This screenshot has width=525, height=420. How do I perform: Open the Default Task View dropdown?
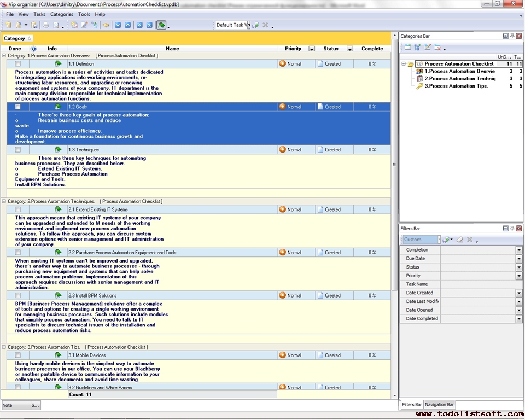point(248,25)
